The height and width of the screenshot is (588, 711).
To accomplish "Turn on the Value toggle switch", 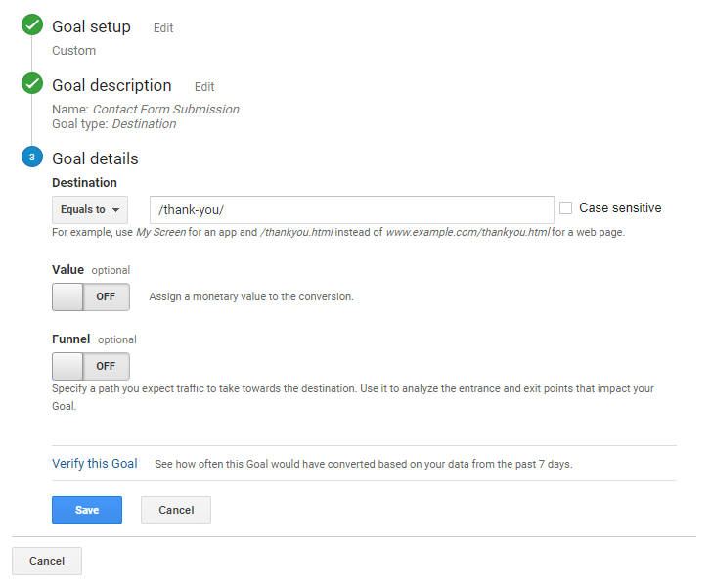I will (x=90, y=296).
